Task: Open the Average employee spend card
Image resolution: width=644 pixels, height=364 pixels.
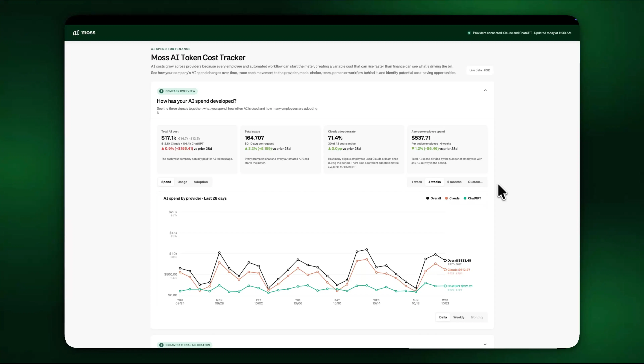Action: [447, 149]
